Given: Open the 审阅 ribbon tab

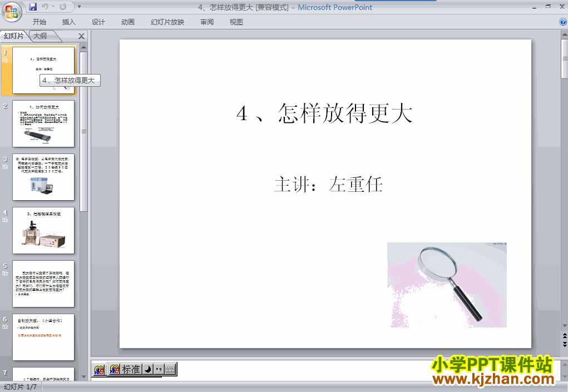Looking at the screenshot, I should click(x=207, y=22).
